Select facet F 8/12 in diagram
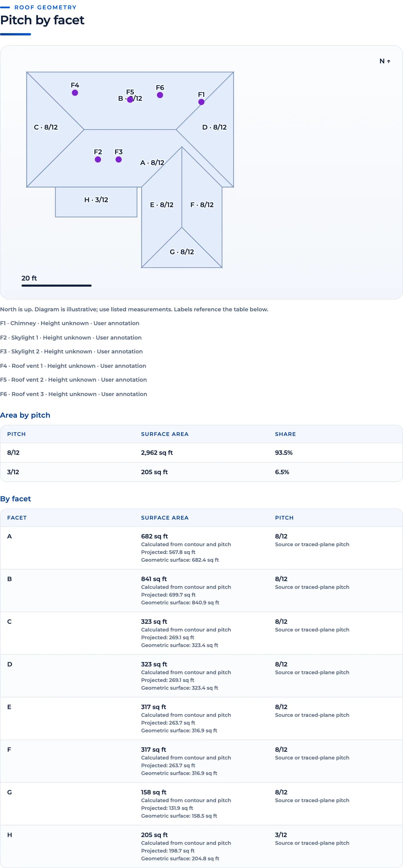This screenshot has width=403, height=868. click(202, 205)
